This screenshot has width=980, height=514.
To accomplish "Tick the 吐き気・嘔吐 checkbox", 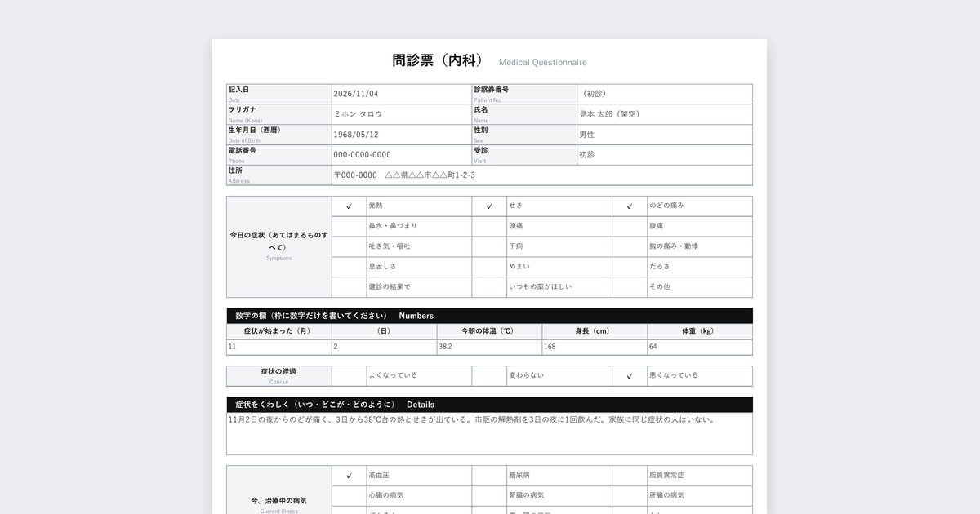I will tap(349, 247).
